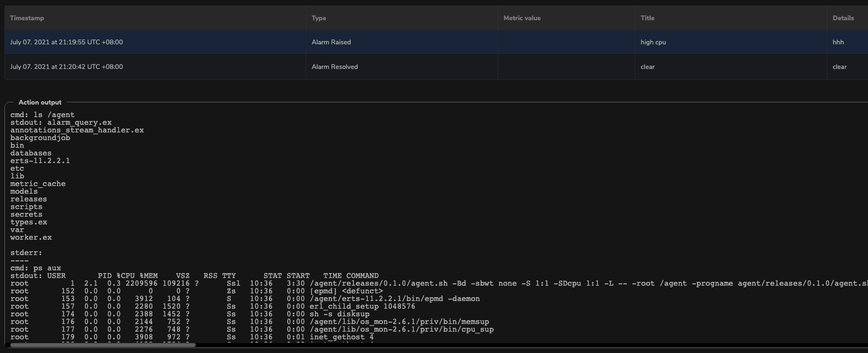Click the 'inet_gethost 4' process line
Viewport: 868px width, 353px height.
pos(192,337)
